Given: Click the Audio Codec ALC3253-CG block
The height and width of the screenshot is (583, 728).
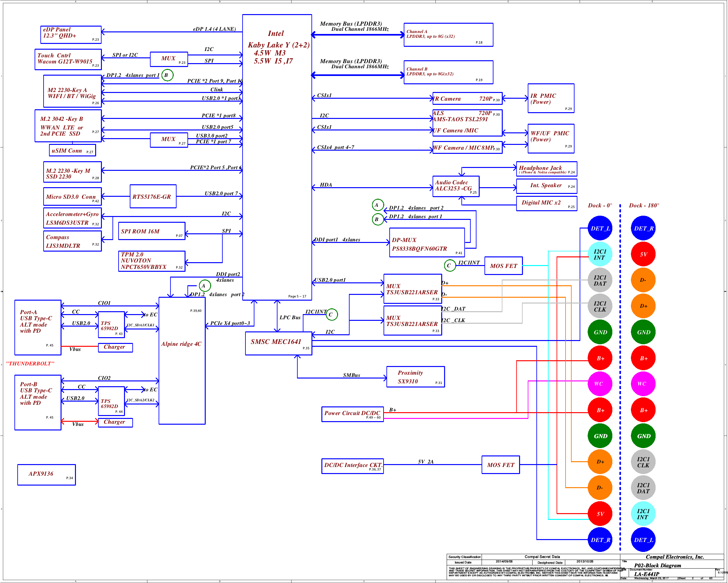Looking at the screenshot, I should [x=456, y=186].
